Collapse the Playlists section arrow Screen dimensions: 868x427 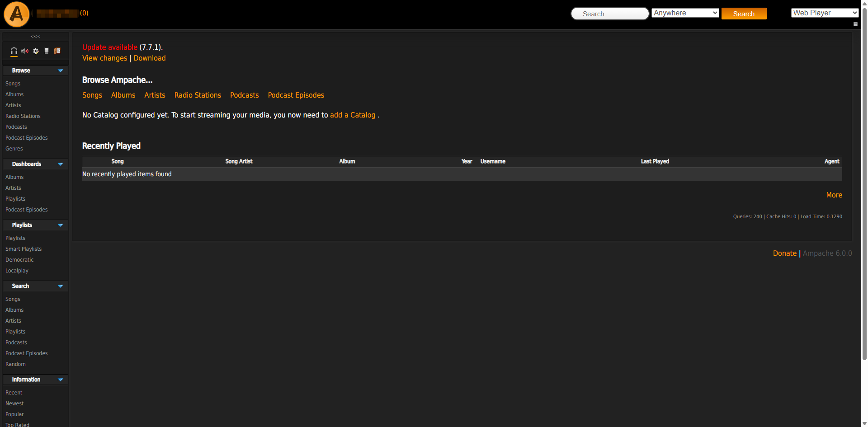tap(61, 225)
